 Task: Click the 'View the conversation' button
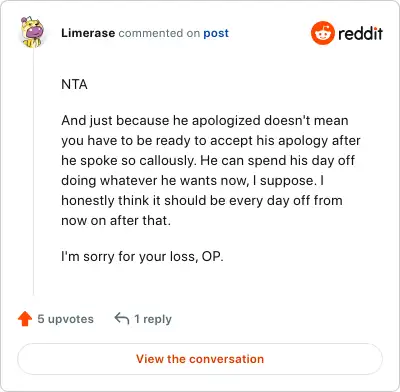coord(200,359)
